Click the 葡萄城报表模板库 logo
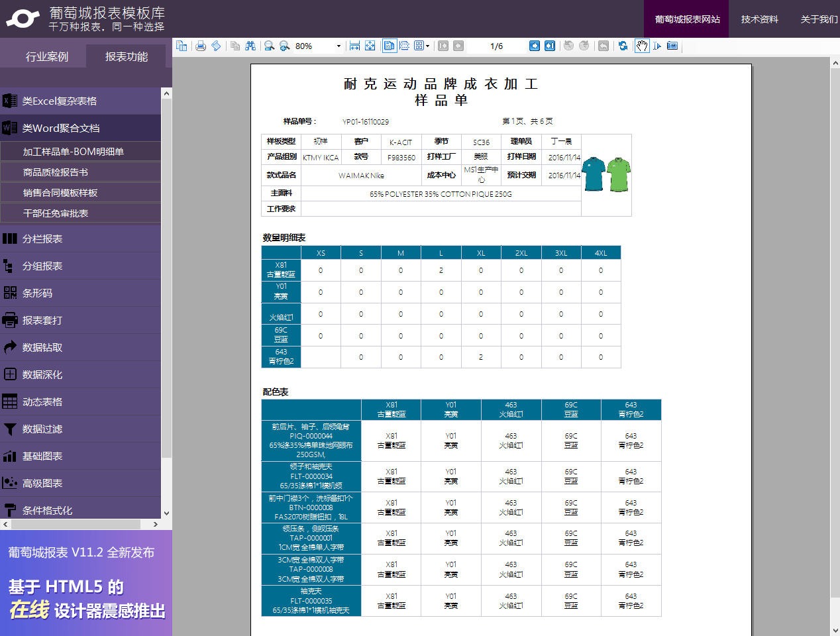Viewport: 840px width, 636px height. point(85,19)
